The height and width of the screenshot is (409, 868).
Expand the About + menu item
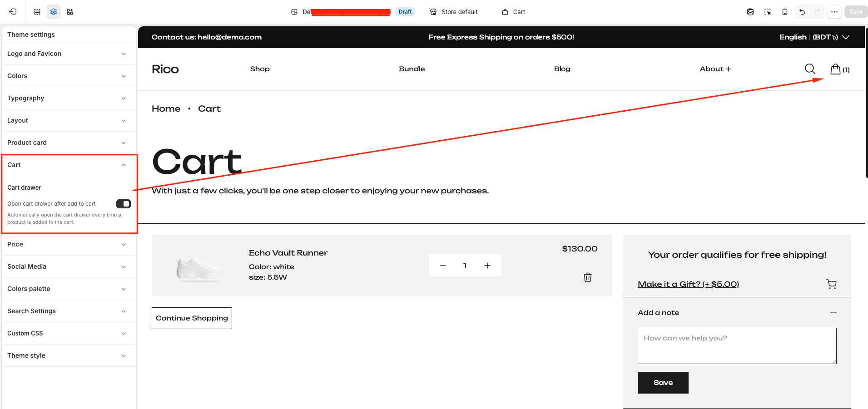(715, 69)
